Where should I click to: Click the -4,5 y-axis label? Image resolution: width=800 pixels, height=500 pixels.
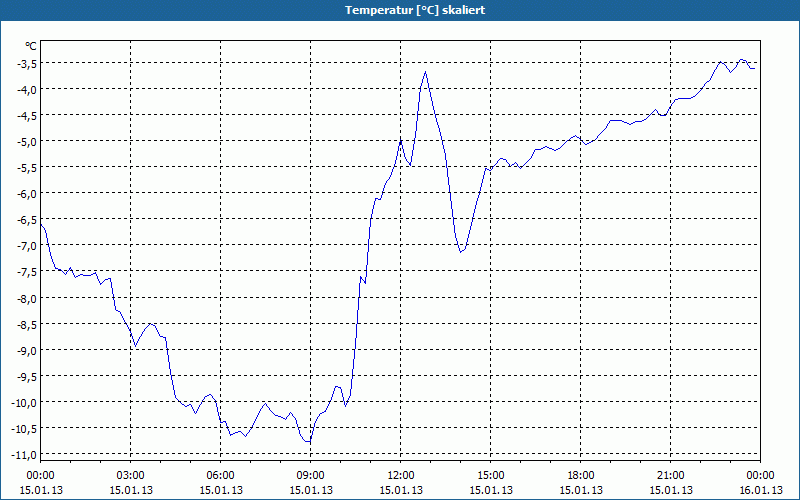coord(27,115)
